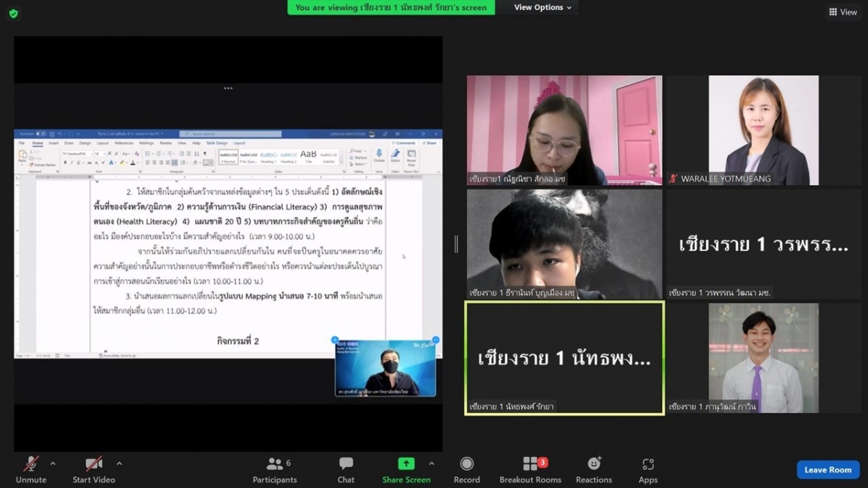Apply the Heading 2 style

[289, 157]
